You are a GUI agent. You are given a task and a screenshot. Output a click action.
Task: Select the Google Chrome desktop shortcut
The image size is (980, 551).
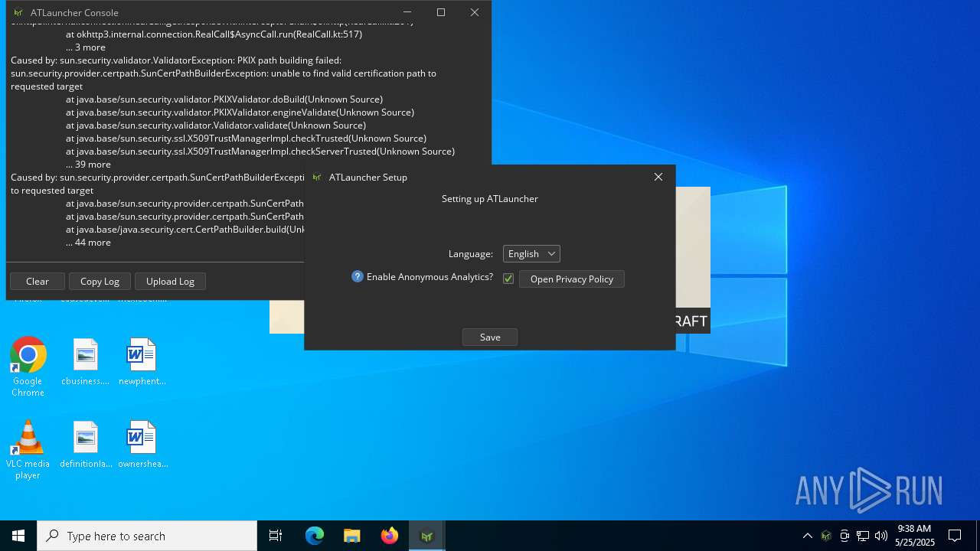coord(28,367)
